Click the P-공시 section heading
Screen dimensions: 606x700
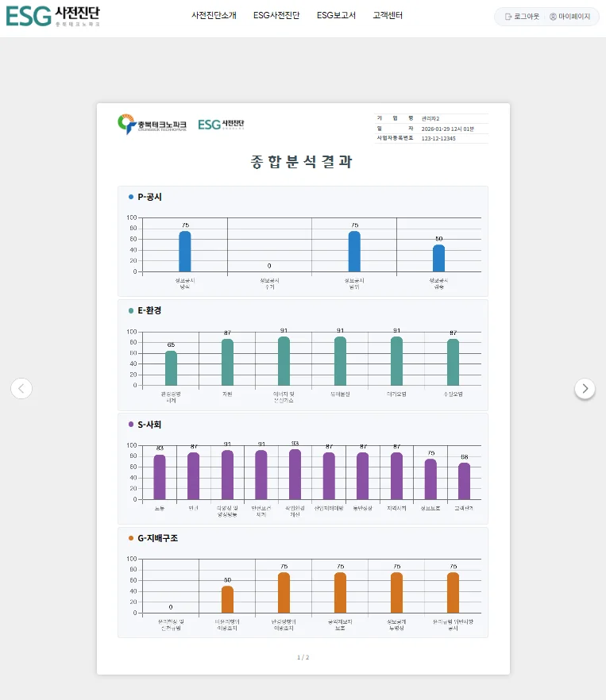[149, 197]
